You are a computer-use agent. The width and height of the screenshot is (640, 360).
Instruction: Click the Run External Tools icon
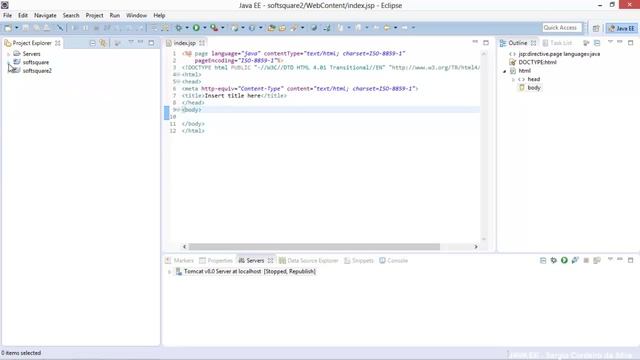point(214,28)
